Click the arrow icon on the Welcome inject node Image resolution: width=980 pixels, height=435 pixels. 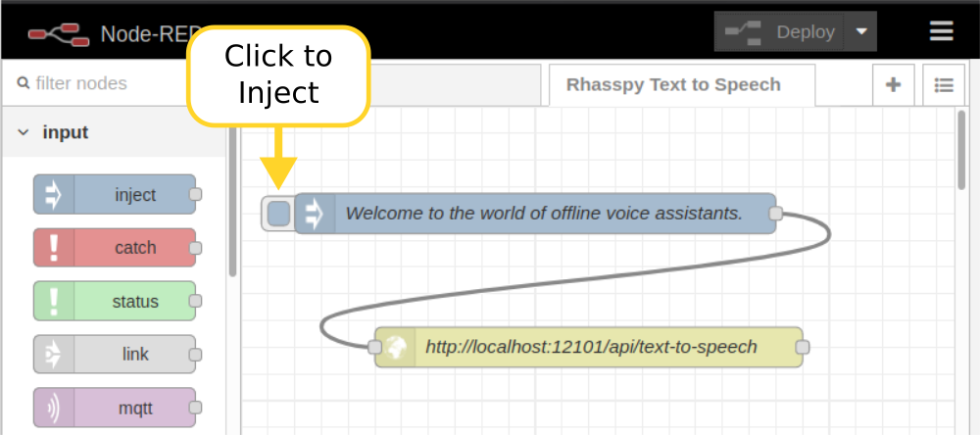point(315,214)
